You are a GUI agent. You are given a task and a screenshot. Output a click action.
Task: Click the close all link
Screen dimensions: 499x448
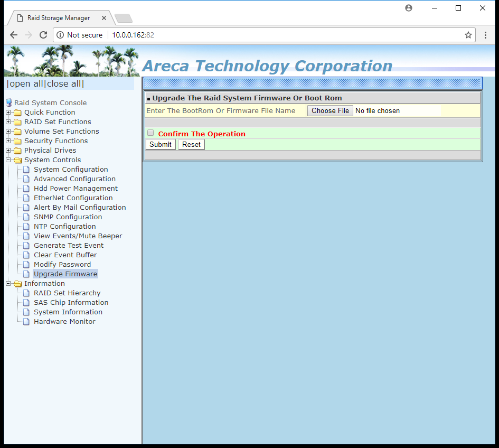pos(64,84)
